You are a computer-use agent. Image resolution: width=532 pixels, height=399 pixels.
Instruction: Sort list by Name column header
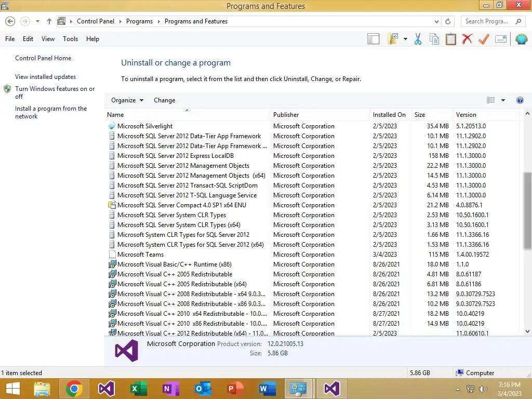click(x=187, y=115)
